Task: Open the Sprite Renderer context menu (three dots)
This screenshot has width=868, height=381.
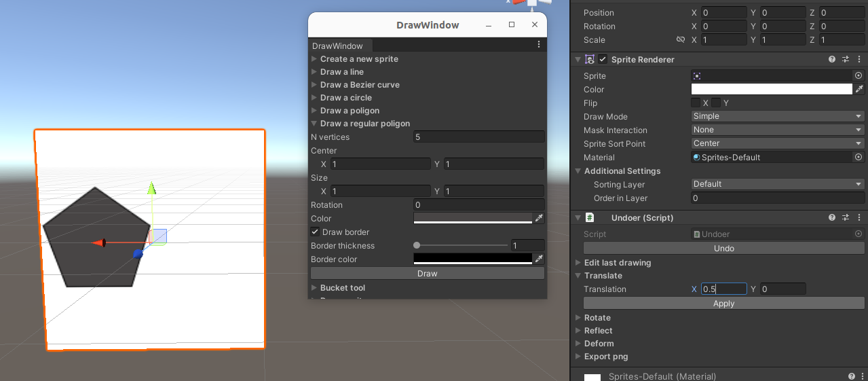Action: (859, 60)
